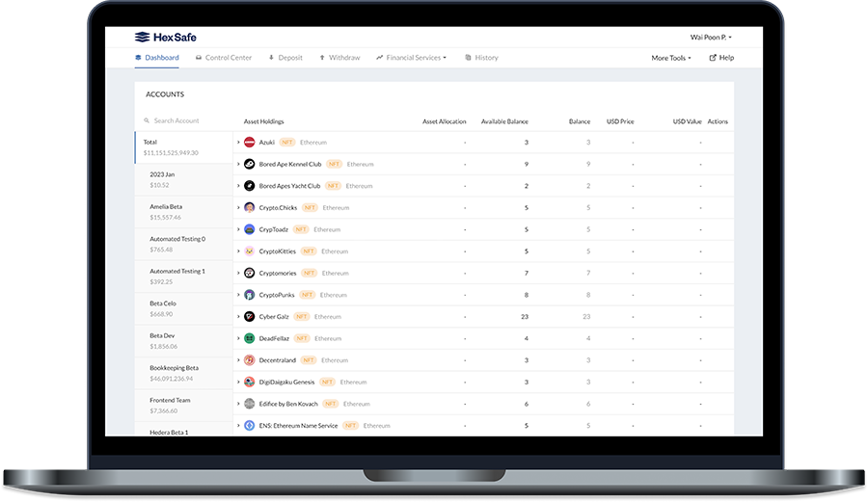
Task: Expand the Cyber Galz row
Action: [238, 316]
